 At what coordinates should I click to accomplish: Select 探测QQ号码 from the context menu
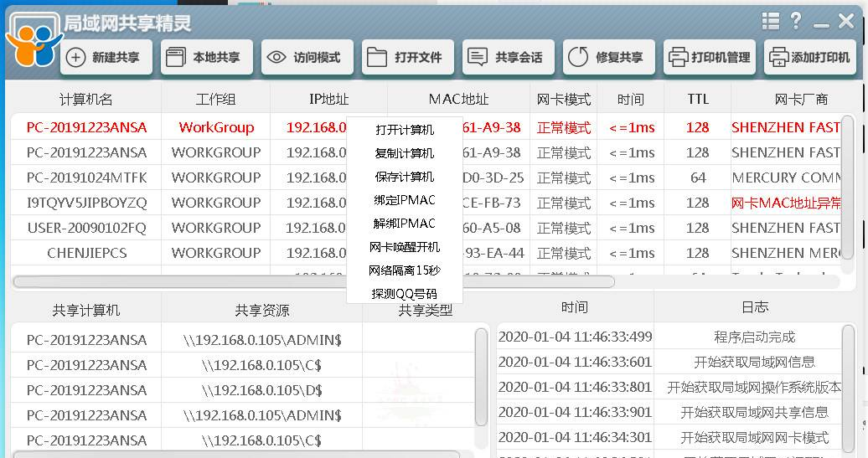pyautogui.click(x=405, y=294)
